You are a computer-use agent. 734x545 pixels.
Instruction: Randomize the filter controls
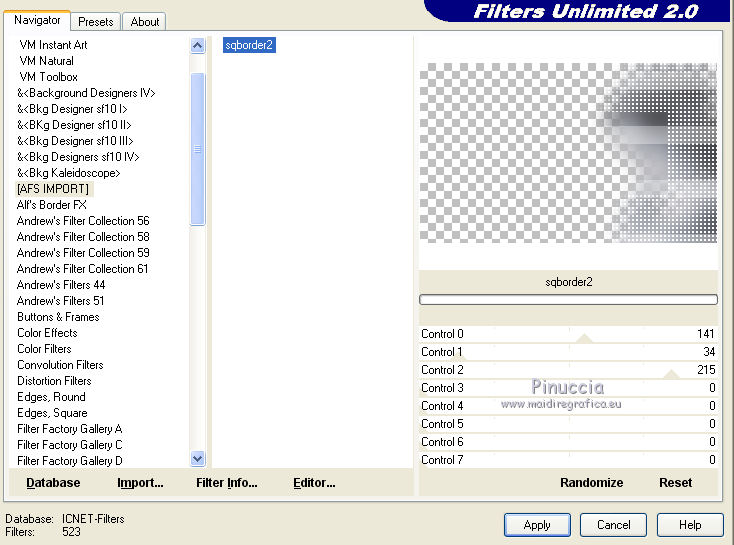click(591, 483)
